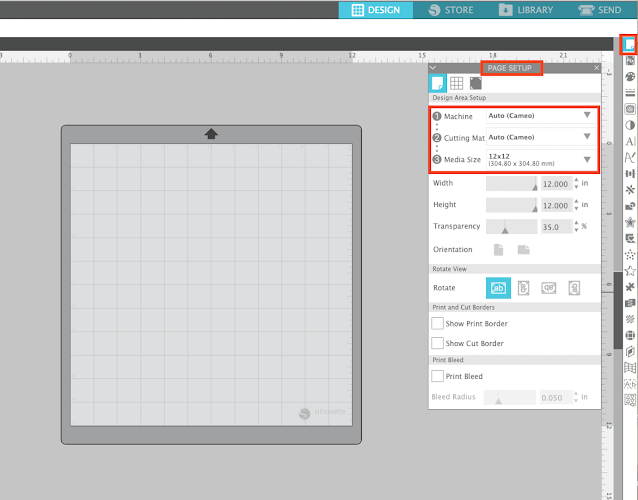Open the Text Style 'A' panel
638x500 pixels.
(x=630, y=142)
